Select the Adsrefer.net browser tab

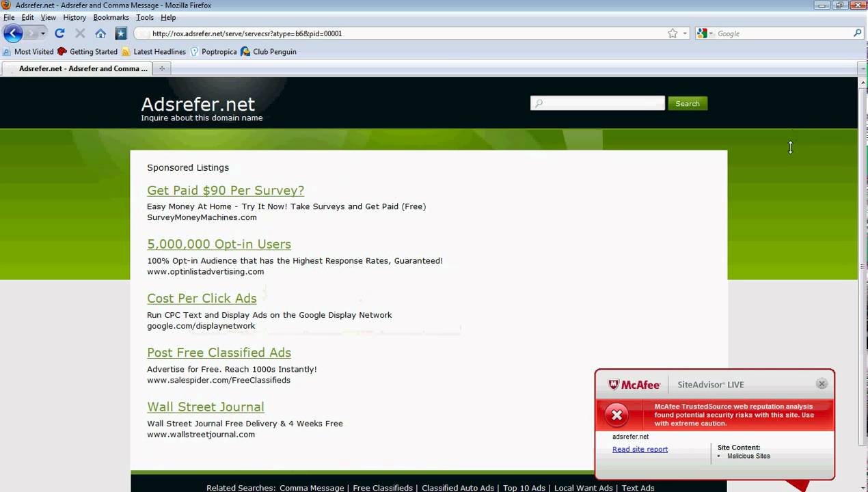point(77,68)
